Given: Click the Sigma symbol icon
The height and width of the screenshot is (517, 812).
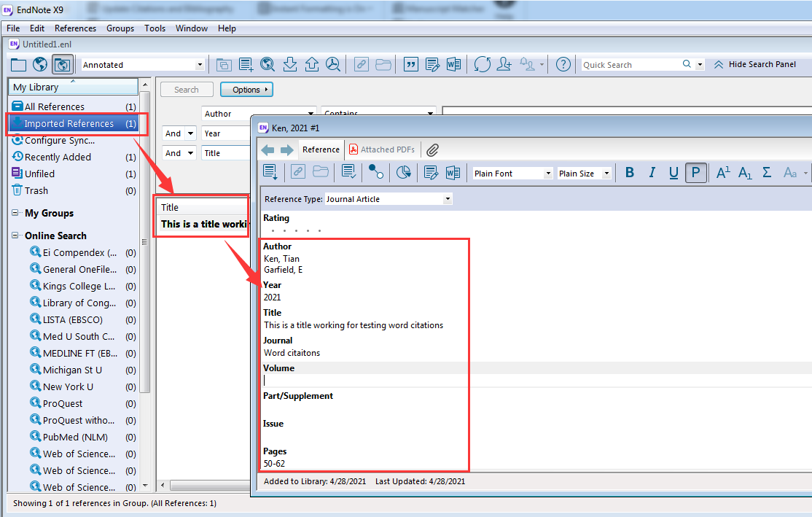Looking at the screenshot, I should (x=767, y=173).
